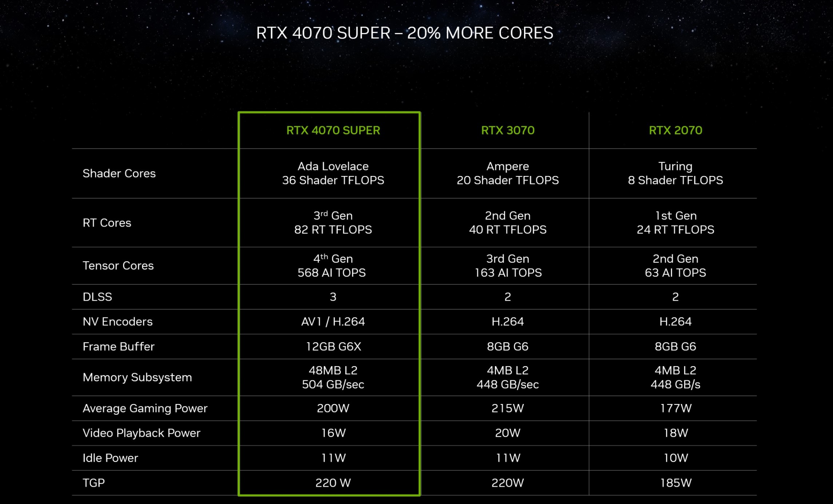This screenshot has width=833, height=504.
Task: Select the Tensor Cores row label
Action: [118, 266]
